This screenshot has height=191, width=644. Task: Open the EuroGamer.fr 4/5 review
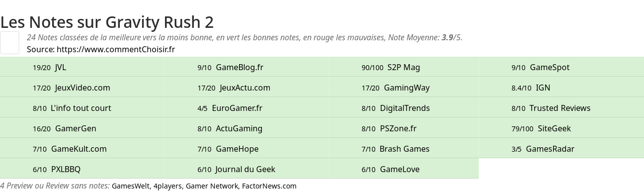[x=247, y=108]
